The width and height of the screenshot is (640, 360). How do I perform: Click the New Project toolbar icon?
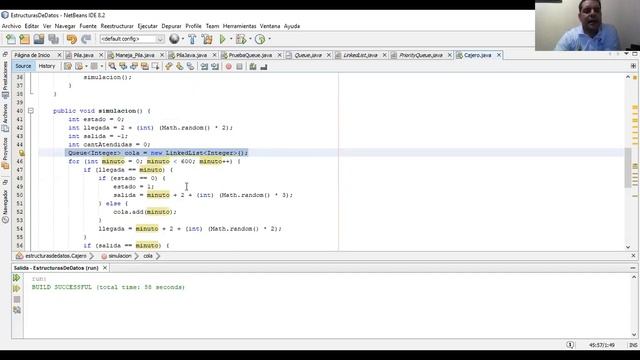tap(25, 39)
